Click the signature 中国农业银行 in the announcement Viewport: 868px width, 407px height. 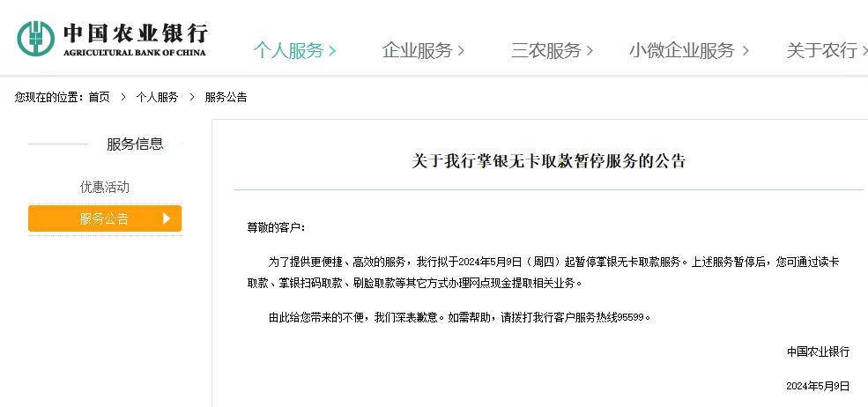tap(818, 351)
